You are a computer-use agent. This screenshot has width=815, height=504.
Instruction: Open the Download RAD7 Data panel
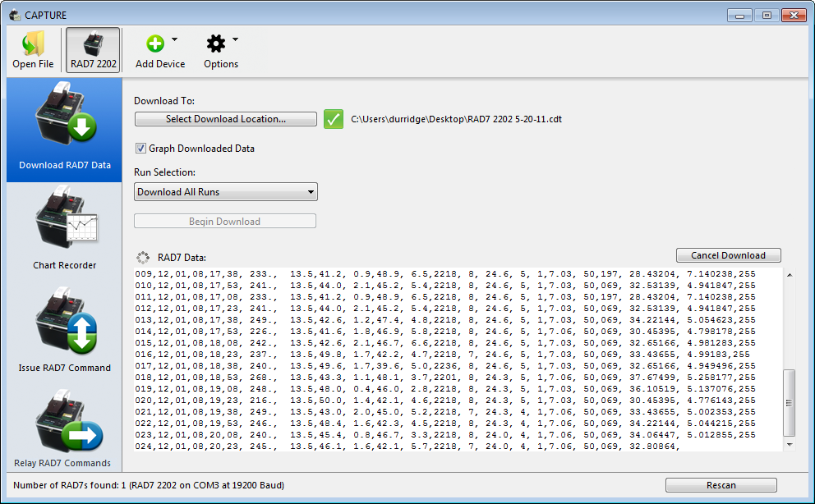[x=64, y=130]
